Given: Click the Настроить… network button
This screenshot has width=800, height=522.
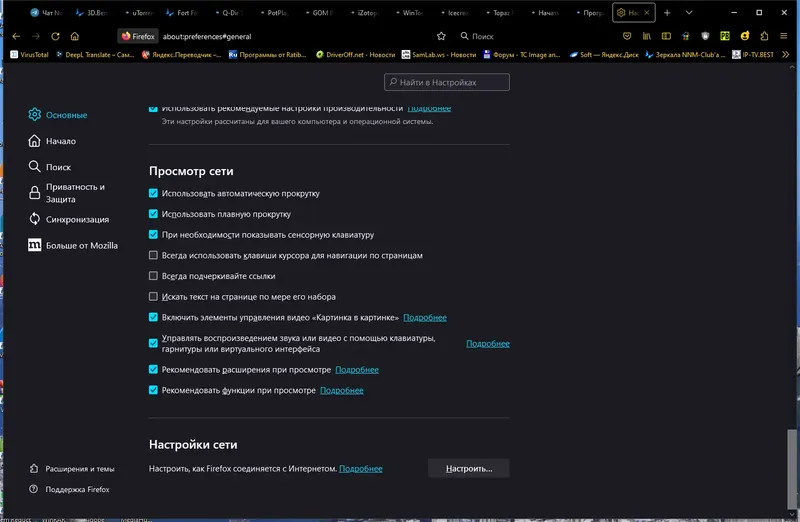Looking at the screenshot, I should (x=469, y=468).
